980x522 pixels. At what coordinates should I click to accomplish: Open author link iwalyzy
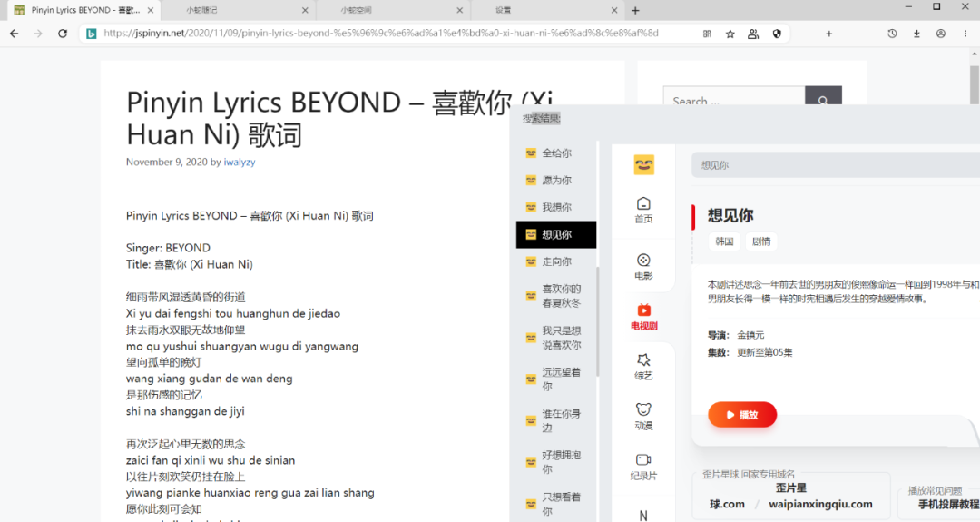click(x=240, y=162)
